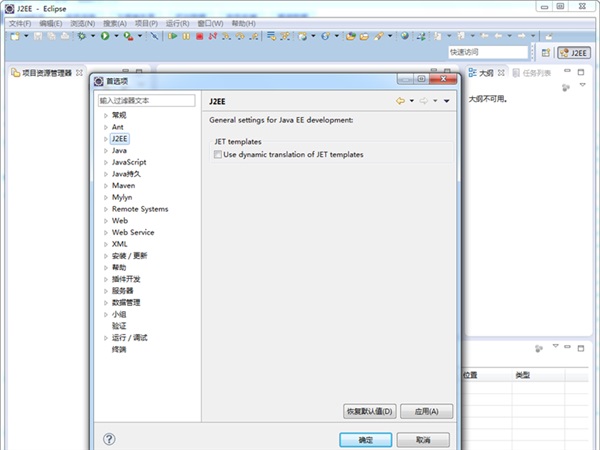
Task: Expand the Java tree node
Action: (106, 151)
